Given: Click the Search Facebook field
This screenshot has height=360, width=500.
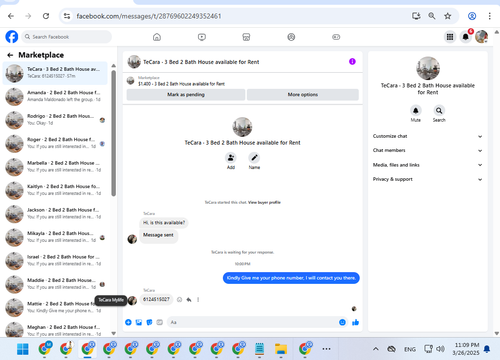Looking at the screenshot, I should click(x=67, y=37).
